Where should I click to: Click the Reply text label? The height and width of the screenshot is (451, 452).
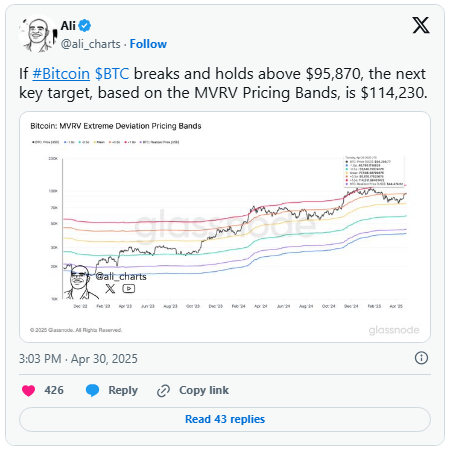123,390
